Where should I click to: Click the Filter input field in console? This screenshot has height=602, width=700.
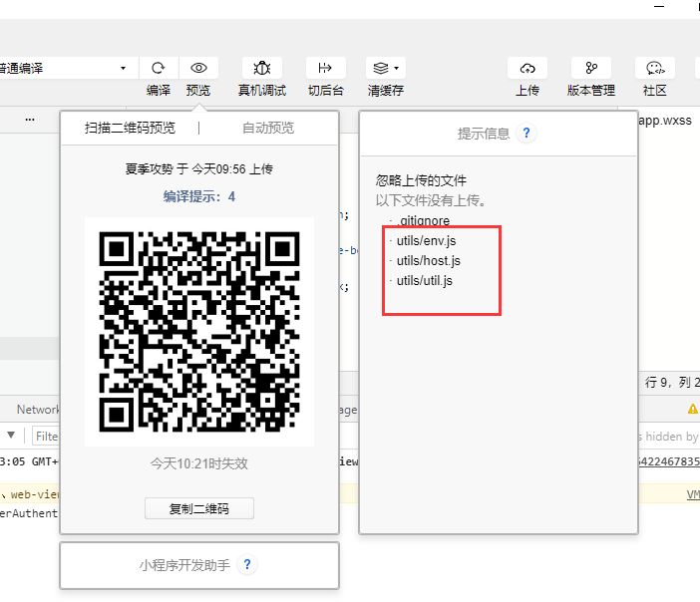click(46, 436)
